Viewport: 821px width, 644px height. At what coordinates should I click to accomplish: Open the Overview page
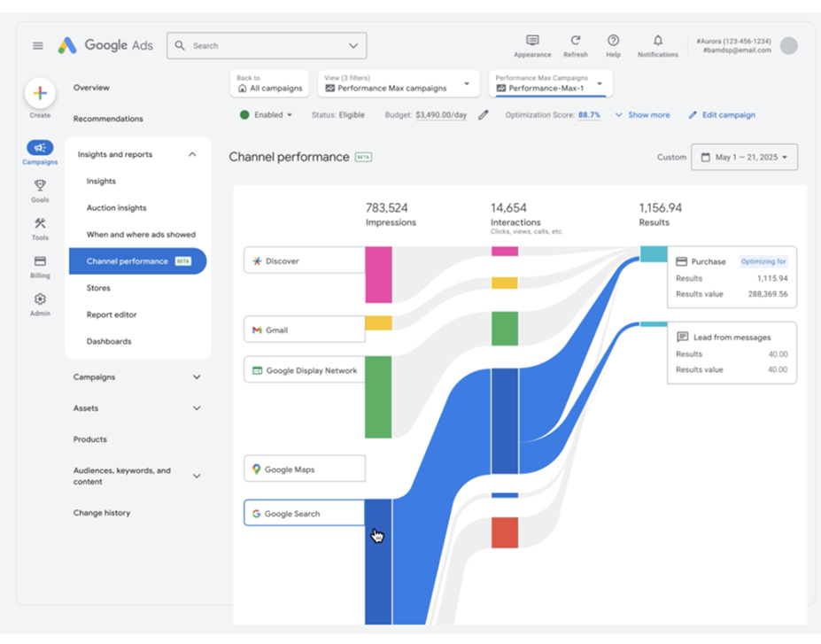(91, 88)
